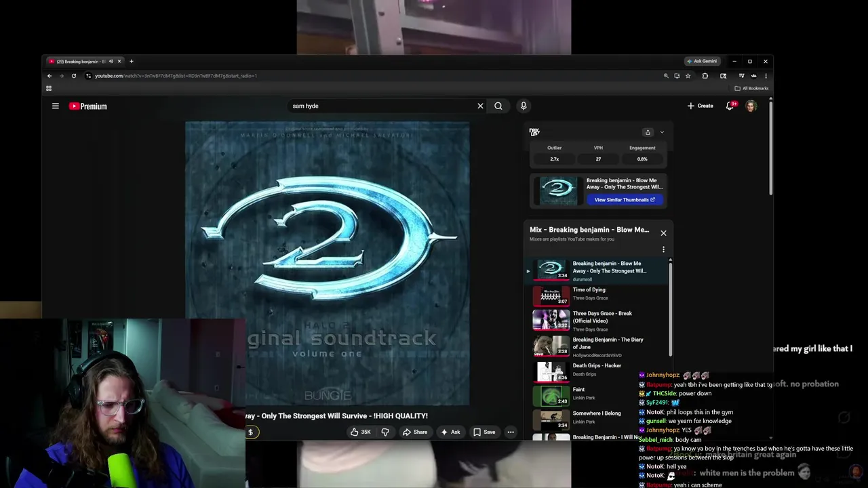Open more actions beside the Save button
868x488 pixels.
tap(511, 432)
